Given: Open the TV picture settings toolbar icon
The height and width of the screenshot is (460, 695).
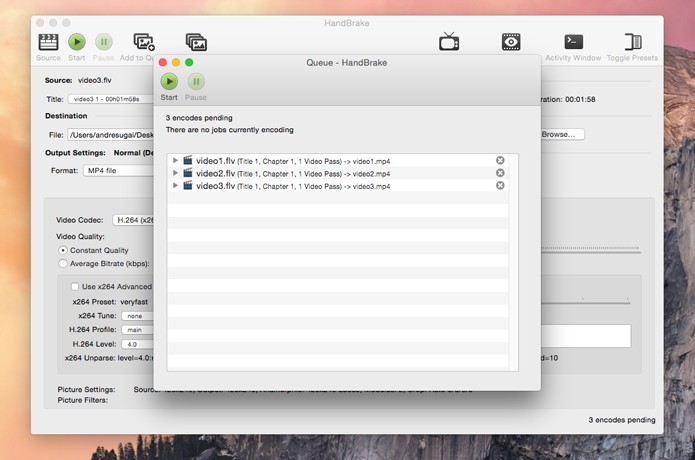Looking at the screenshot, I should point(449,42).
